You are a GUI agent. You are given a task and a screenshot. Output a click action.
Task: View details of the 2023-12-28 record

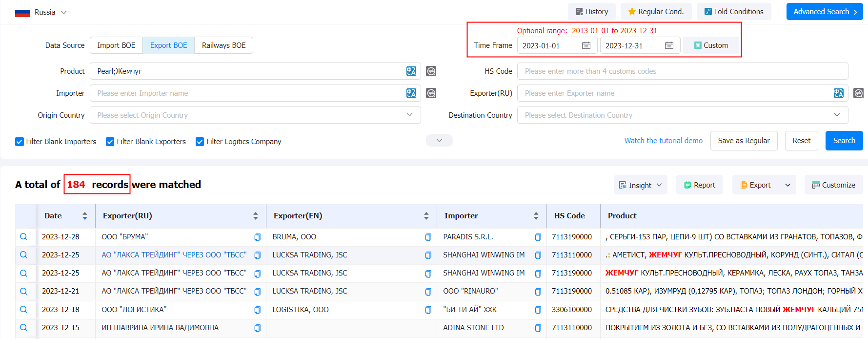pyautogui.click(x=23, y=237)
